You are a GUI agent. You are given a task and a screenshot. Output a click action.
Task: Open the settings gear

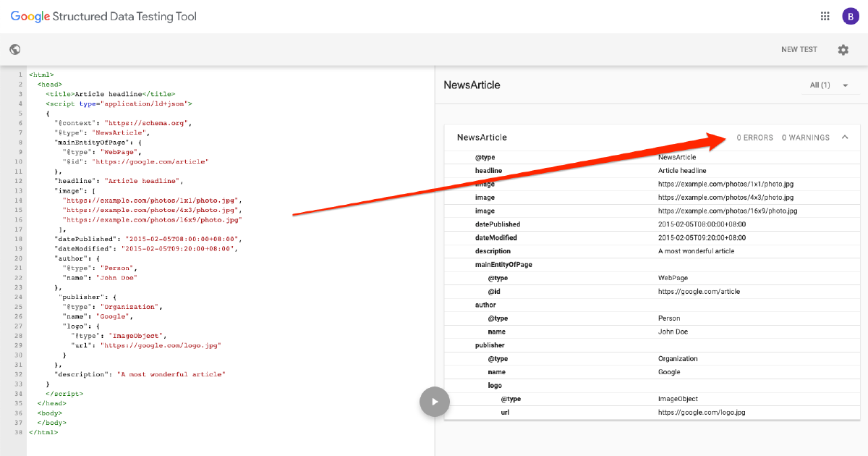click(843, 49)
